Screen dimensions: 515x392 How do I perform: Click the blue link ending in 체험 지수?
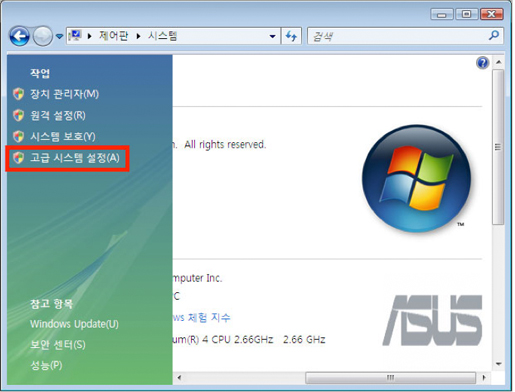pos(201,317)
